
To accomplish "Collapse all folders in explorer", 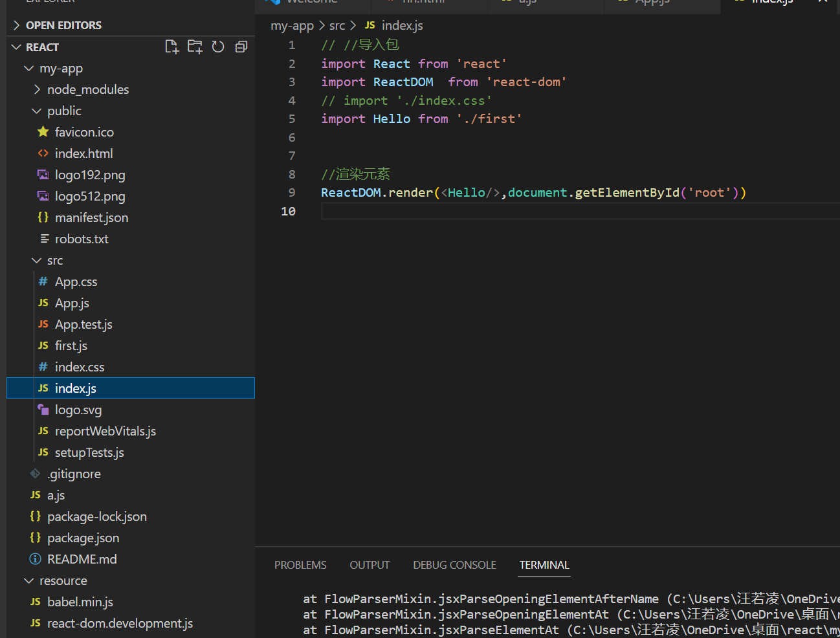I will click(x=241, y=47).
